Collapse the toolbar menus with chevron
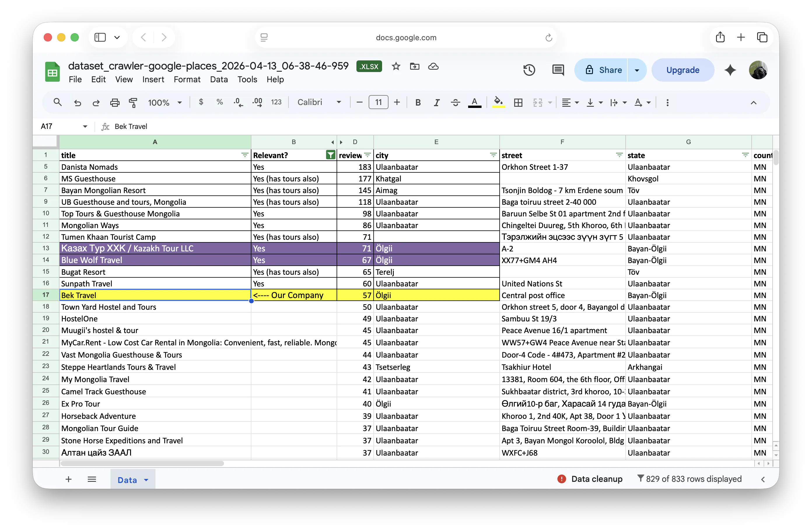Viewport: 812px width, 532px height. click(x=753, y=103)
